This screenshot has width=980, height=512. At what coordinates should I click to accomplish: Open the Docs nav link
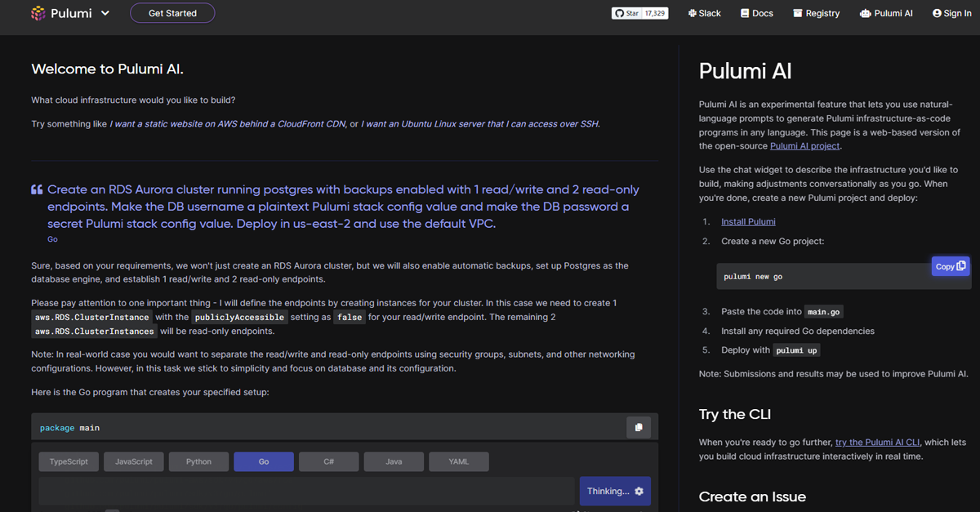756,13
